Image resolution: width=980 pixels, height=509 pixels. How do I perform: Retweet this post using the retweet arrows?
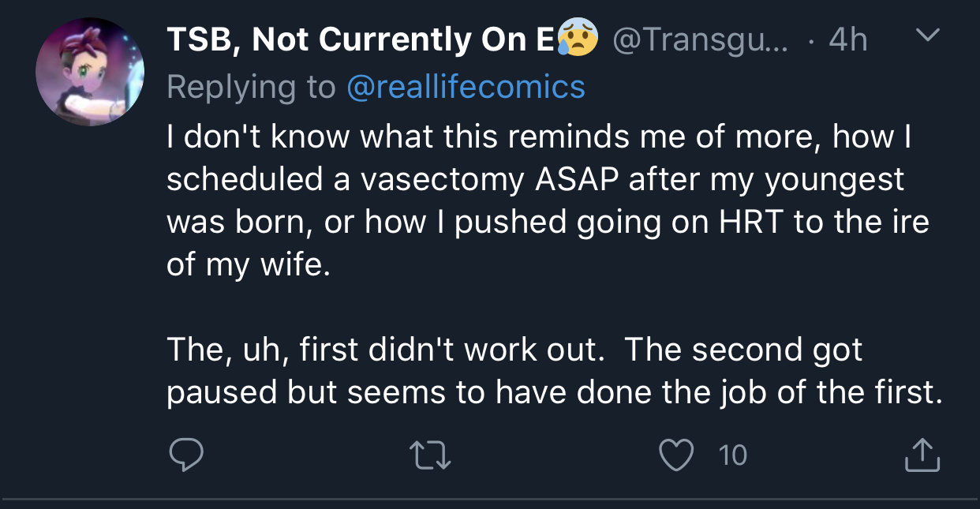(432, 455)
